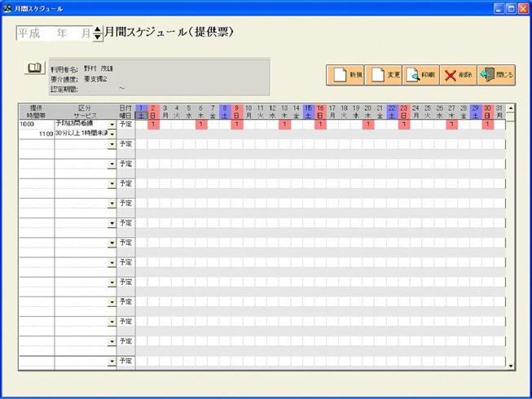532x399 pixels.
Task: Open the 30分以上1時間未満 service dropdown
Action: tap(112, 134)
